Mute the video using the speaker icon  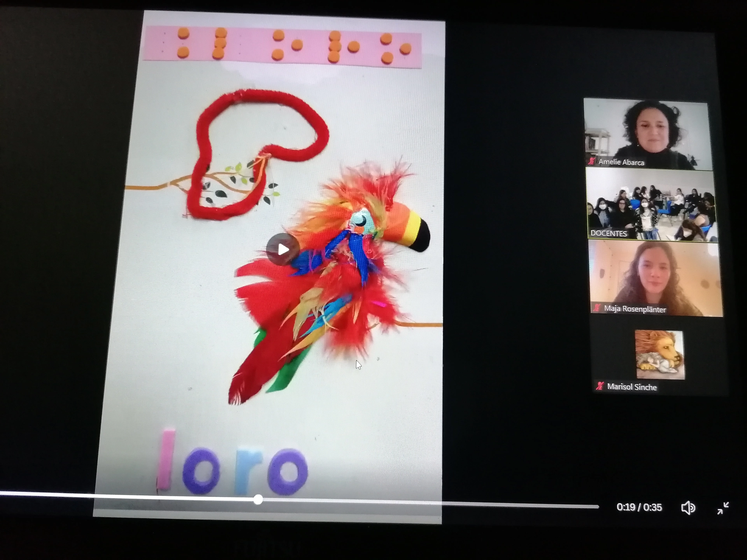click(x=688, y=507)
